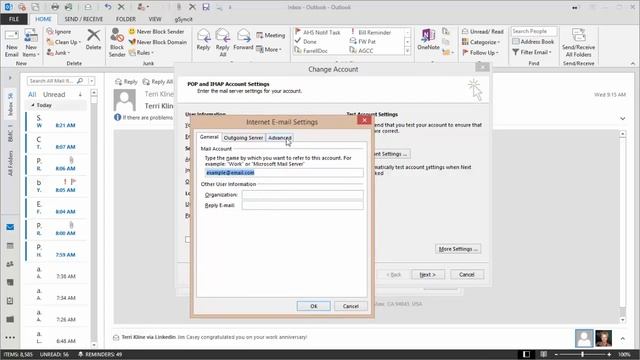This screenshot has width=640, height=360.
Task: Open the New Items menu
Action: (x=31, y=43)
